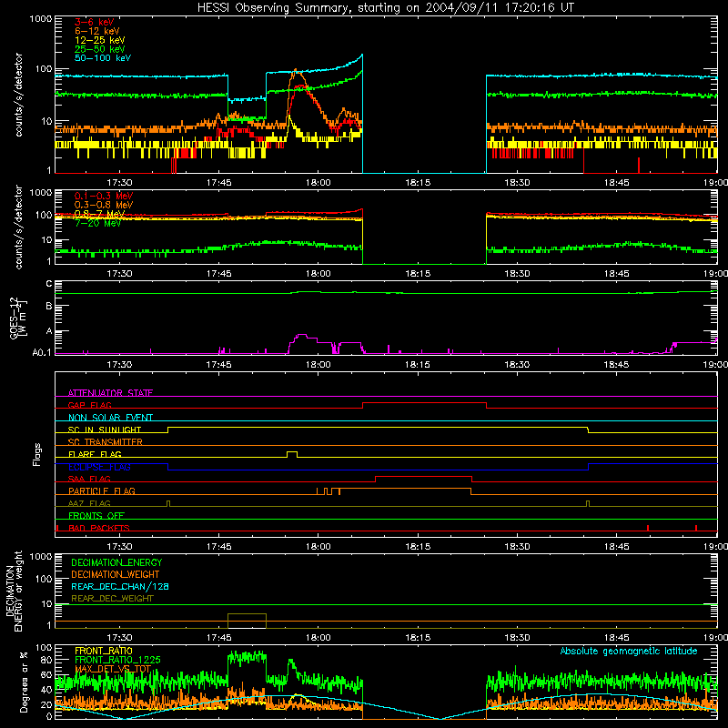
Task: Click the FRONT_RATIO_1225 legend label
Action: [x=117, y=660]
